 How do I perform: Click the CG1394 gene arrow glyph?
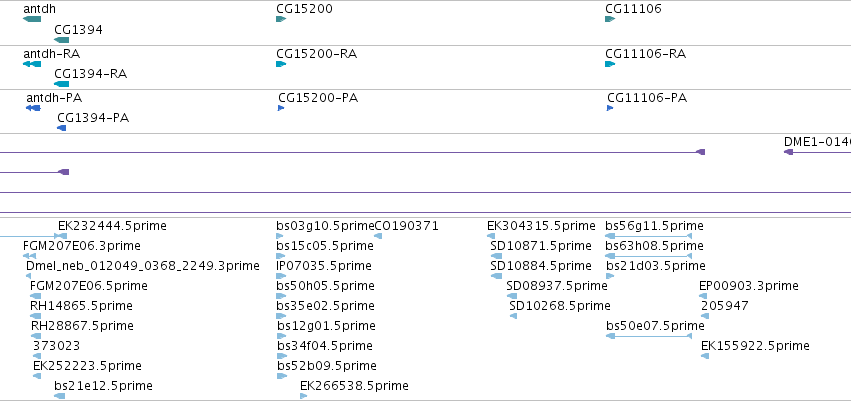point(61,40)
